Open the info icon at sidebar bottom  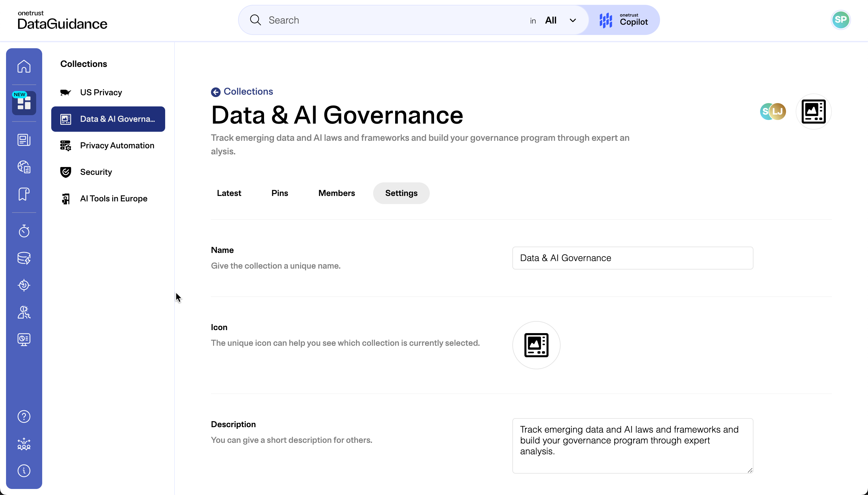click(24, 471)
